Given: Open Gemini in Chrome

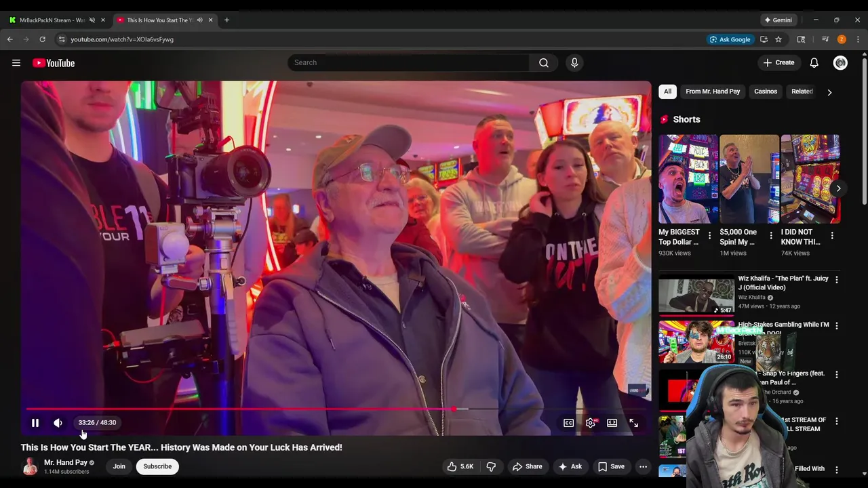Looking at the screenshot, I should coord(778,20).
